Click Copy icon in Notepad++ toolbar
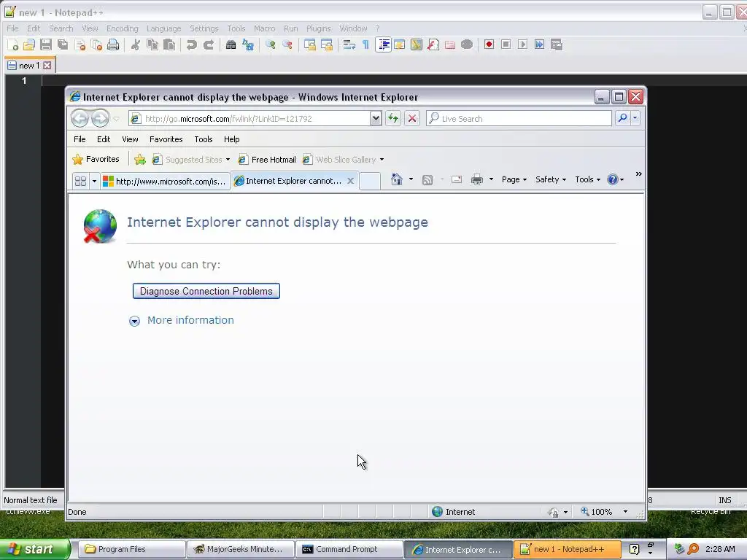This screenshot has width=747, height=560. click(x=152, y=44)
